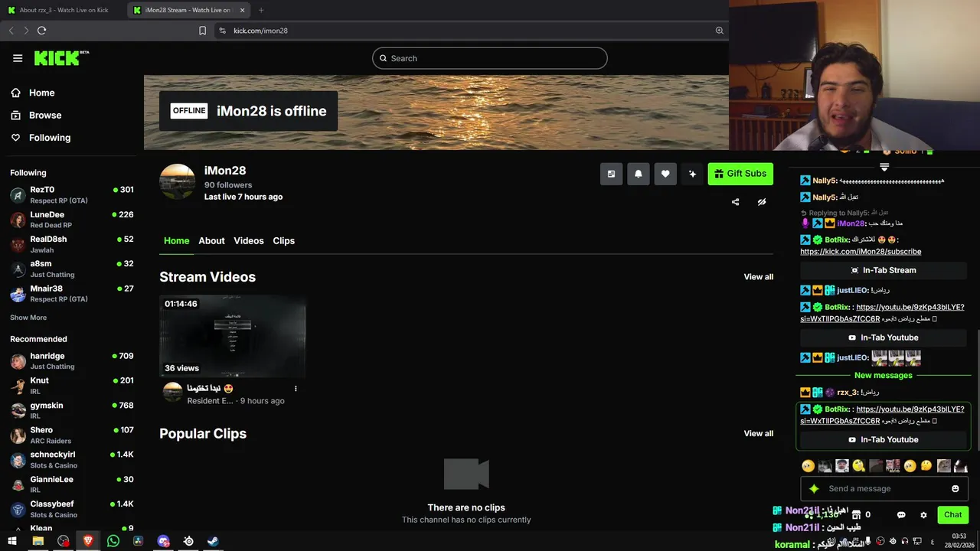Click iMon28 profile avatar
Viewport: 980px width, 551px height.
click(177, 181)
